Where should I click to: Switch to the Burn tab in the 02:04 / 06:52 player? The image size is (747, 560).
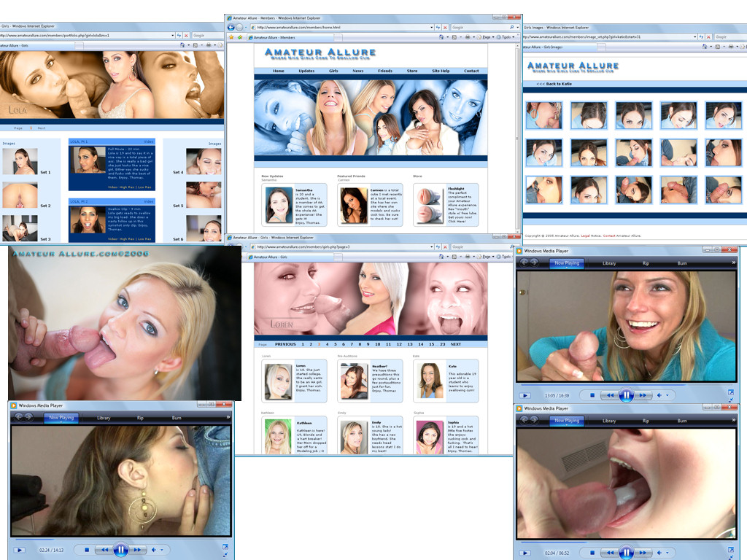pyautogui.click(x=682, y=421)
